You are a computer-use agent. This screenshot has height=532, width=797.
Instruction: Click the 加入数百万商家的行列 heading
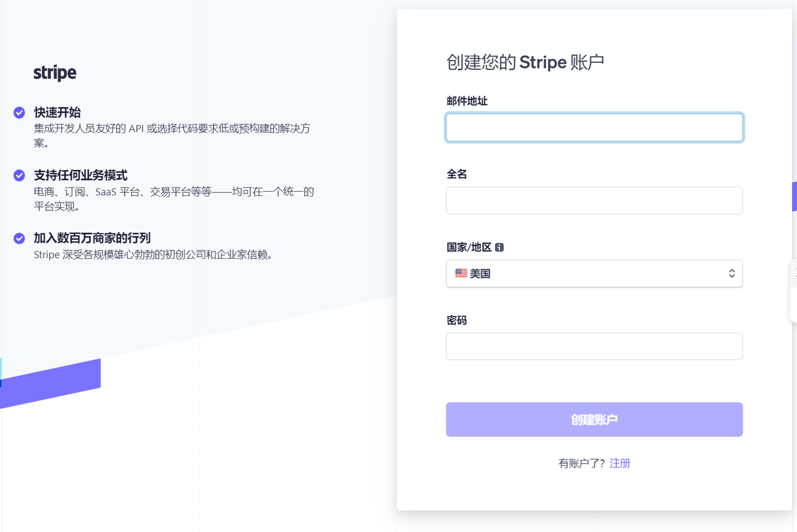tap(92, 238)
